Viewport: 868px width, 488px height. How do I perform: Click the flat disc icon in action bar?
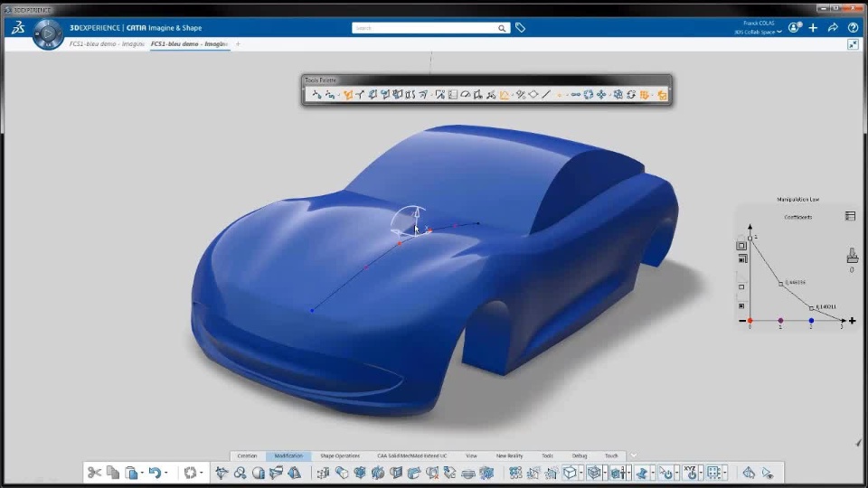(468, 474)
